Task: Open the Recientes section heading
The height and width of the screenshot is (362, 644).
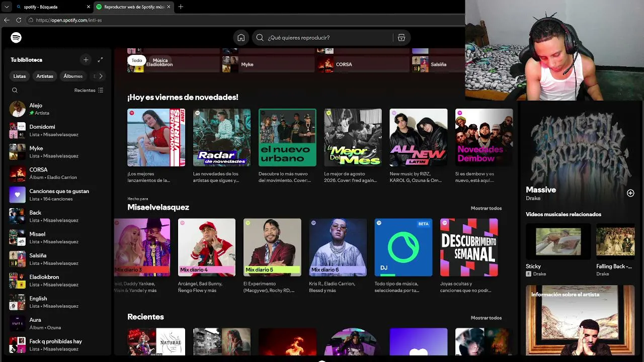Action: (145, 317)
